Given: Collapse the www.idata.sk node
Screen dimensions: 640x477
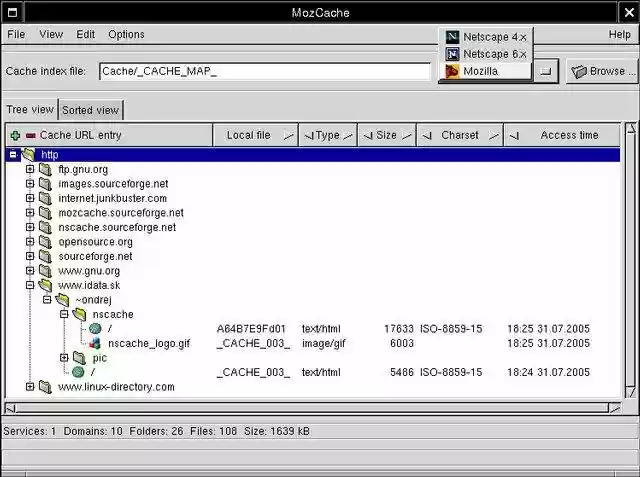Looking at the screenshot, I should click(x=30, y=285).
